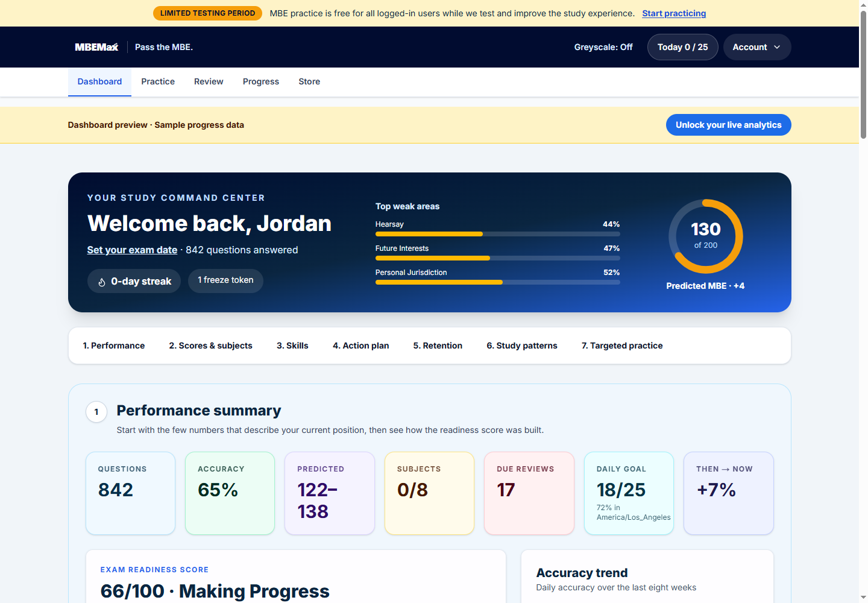Click the Start practicing link

pyautogui.click(x=674, y=13)
